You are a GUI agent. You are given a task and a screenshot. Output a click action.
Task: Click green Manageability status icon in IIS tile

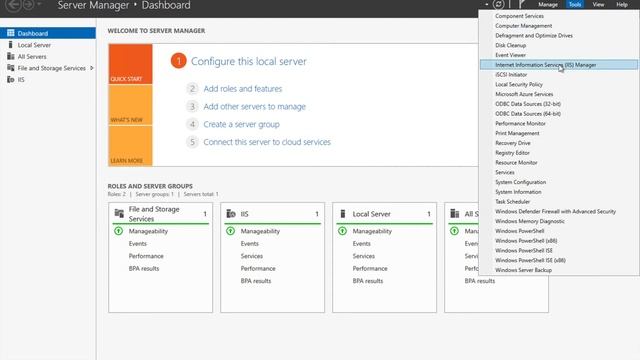pyautogui.click(x=230, y=231)
